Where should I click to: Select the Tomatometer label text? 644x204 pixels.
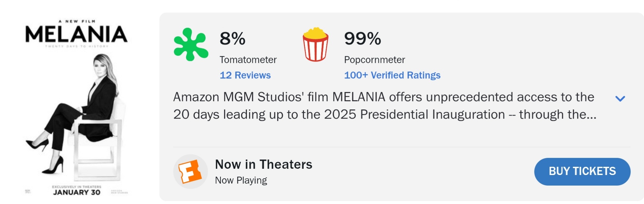pyautogui.click(x=248, y=60)
